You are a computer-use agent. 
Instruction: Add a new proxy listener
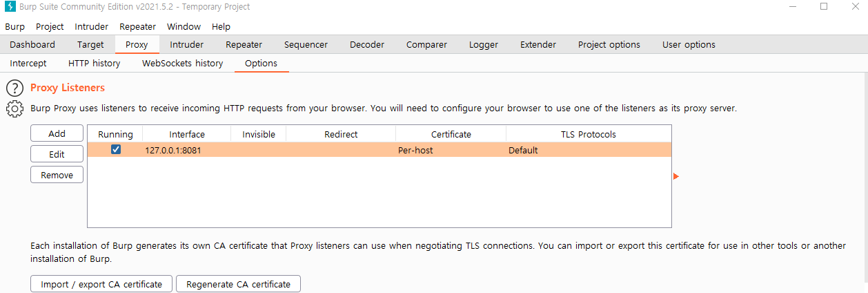point(57,133)
